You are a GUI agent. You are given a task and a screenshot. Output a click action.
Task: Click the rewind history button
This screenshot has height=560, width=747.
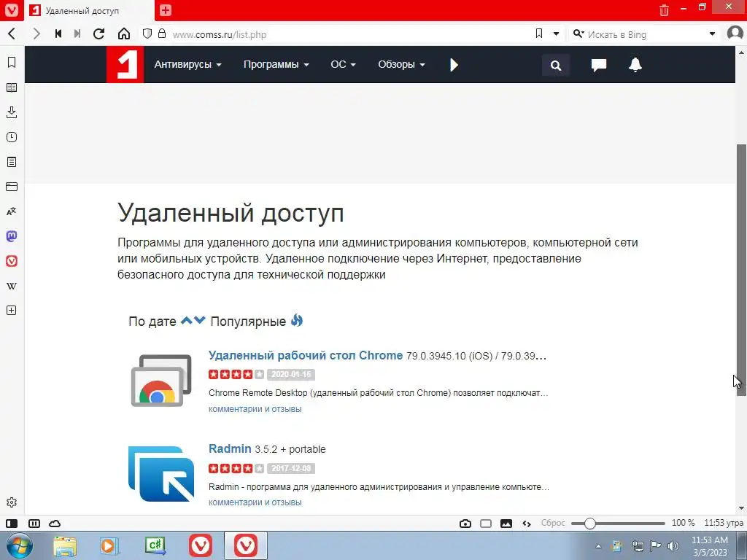pyautogui.click(x=58, y=34)
